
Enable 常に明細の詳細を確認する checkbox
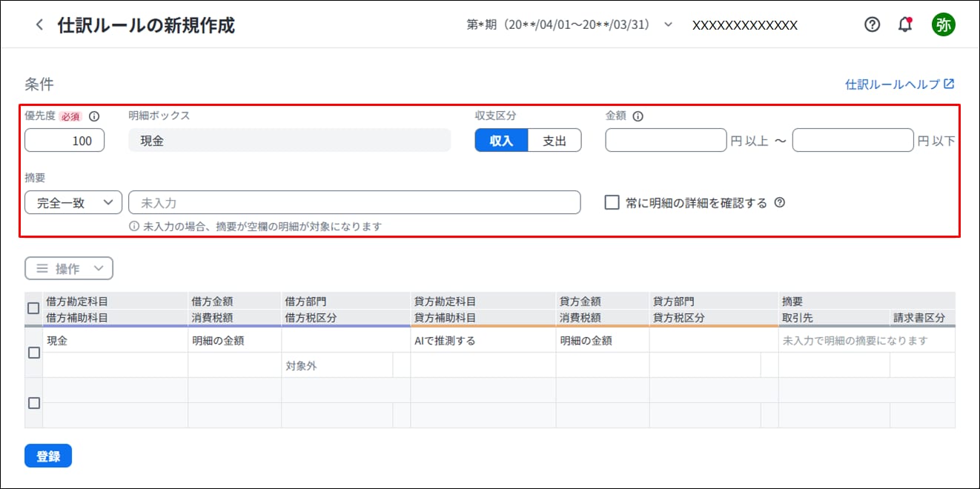pyautogui.click(x=612, y=202)
